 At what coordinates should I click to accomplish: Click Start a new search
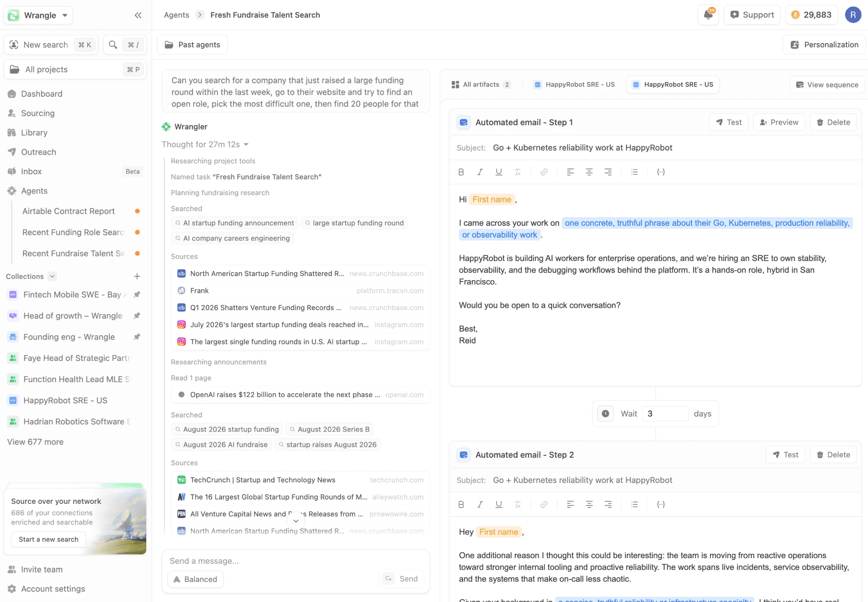[x=49, y=539]
